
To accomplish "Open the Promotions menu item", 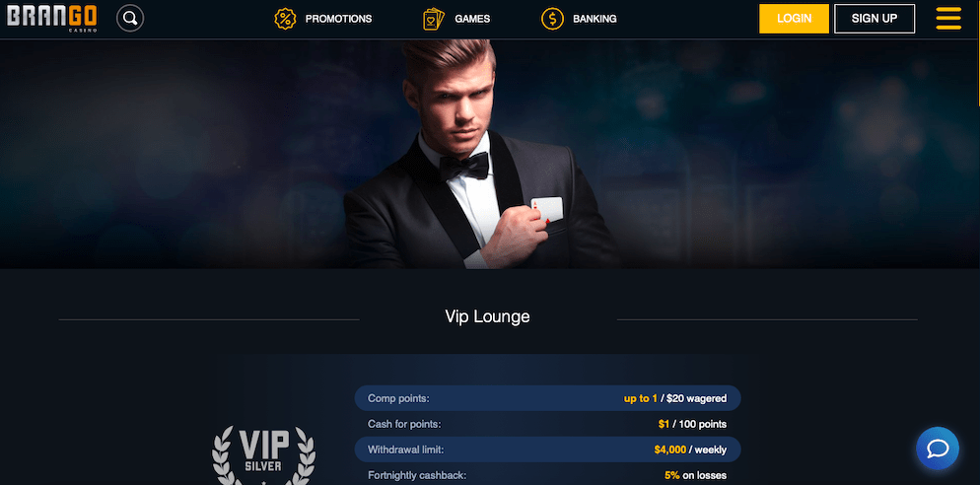I will pos(338,19).
